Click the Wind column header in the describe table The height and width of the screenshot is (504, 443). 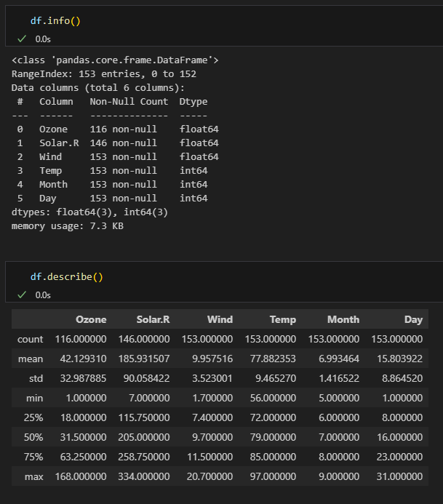[220, 319]
